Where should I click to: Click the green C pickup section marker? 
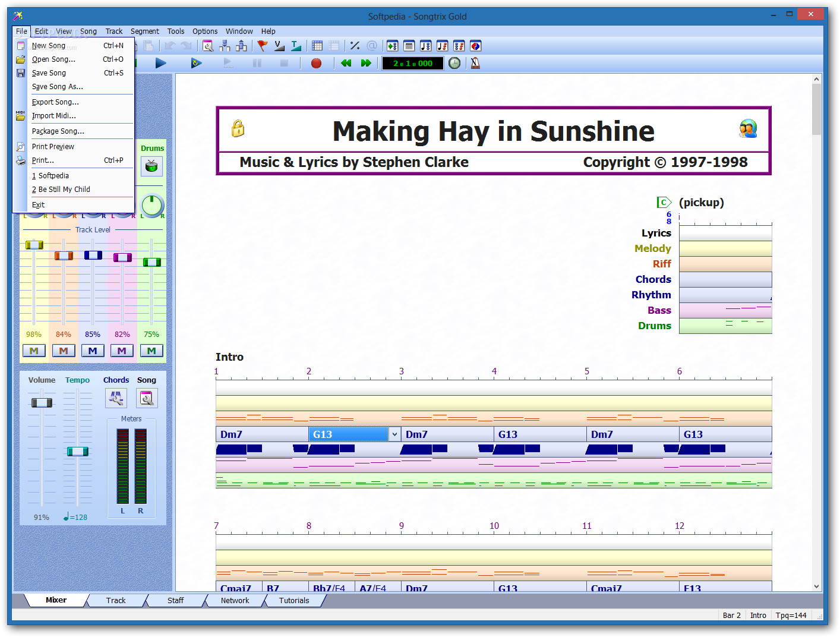tap(664, 203)
